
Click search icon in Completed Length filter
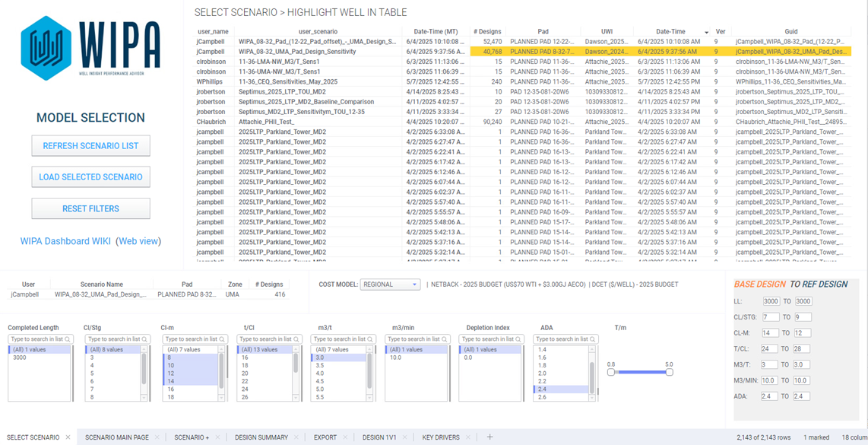(x=68, y=339)
